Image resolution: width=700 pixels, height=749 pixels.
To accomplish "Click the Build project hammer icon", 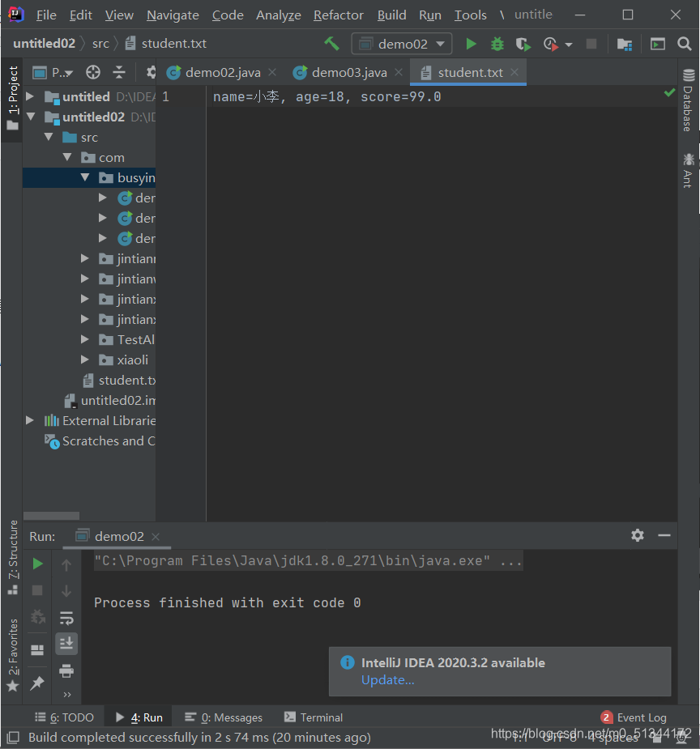I will tap(331, 44).
